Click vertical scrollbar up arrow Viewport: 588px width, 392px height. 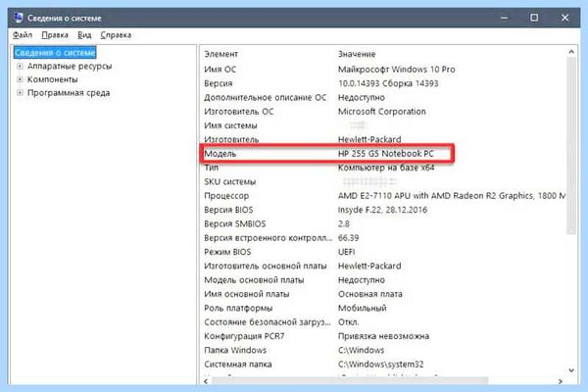click(x=571, y=52)
